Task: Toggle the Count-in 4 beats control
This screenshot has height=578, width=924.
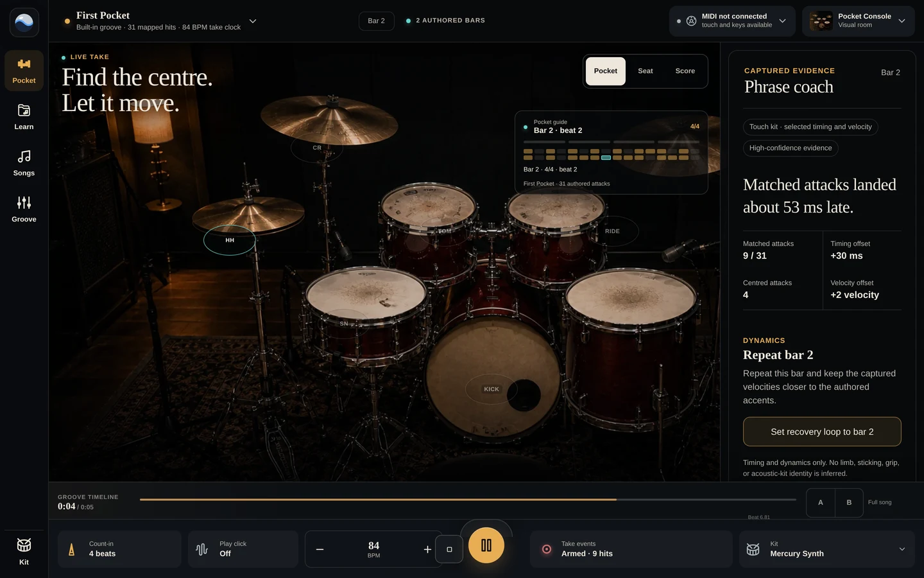Action: tap(119, 549)
